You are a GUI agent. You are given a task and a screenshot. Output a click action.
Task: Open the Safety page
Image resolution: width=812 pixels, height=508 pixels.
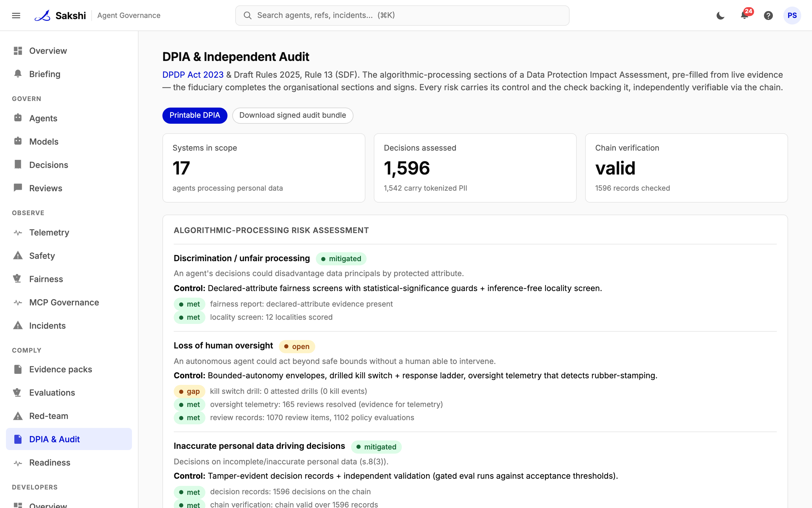69,256
